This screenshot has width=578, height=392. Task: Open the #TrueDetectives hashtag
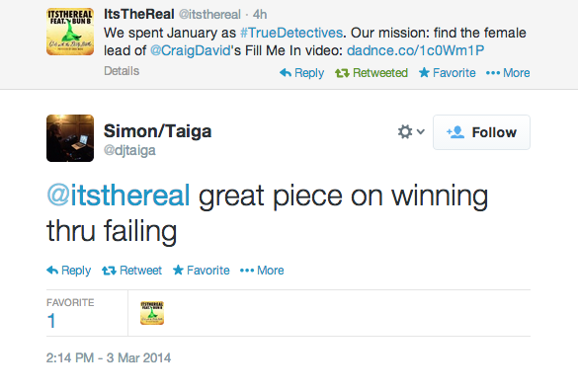point(291,33)
